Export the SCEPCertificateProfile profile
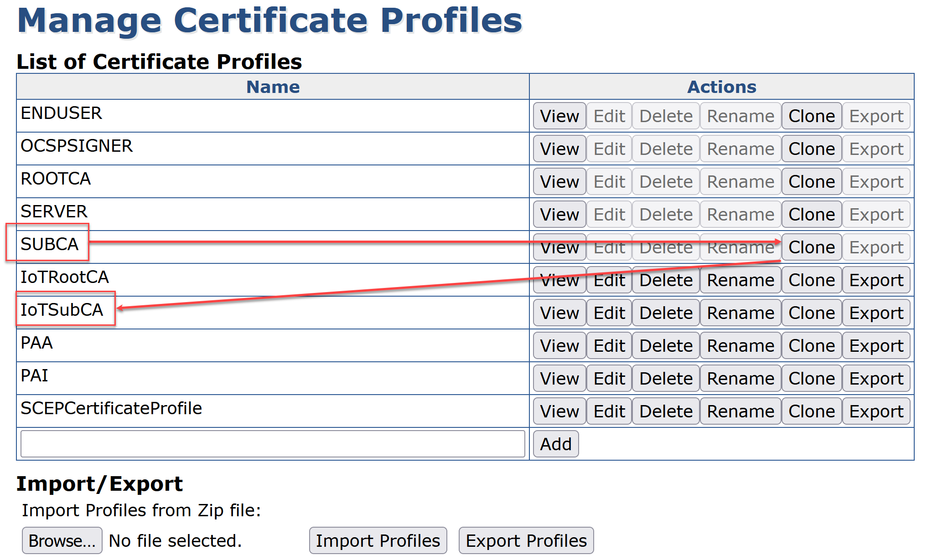The height and width of the screenshot is (560, 927). [876, 411]
